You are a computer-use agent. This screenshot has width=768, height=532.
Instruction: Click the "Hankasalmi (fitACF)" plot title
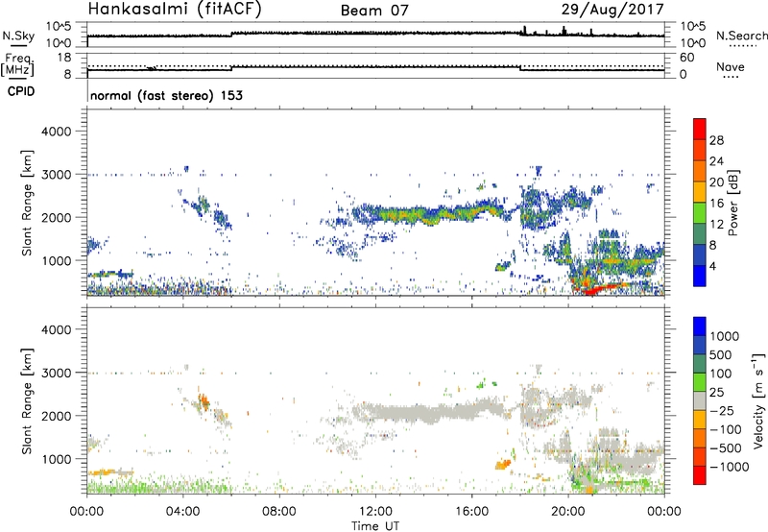(x=175, y=10)
